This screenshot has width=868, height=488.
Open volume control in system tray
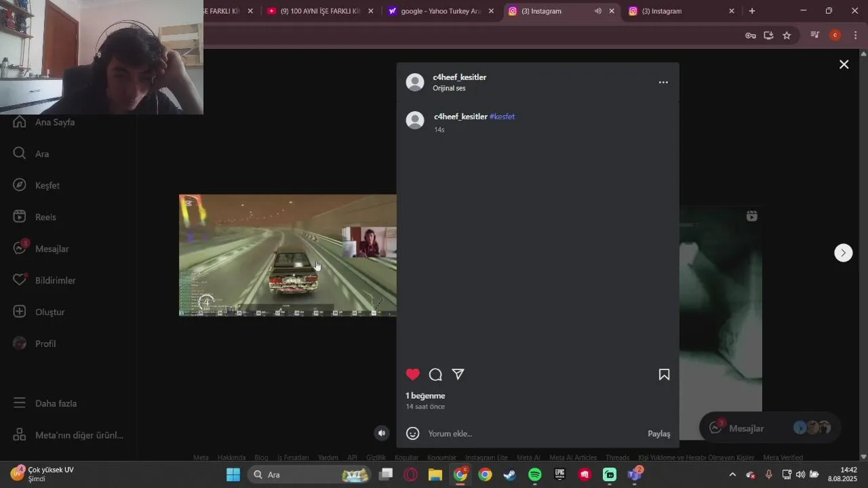pos(800,474)
